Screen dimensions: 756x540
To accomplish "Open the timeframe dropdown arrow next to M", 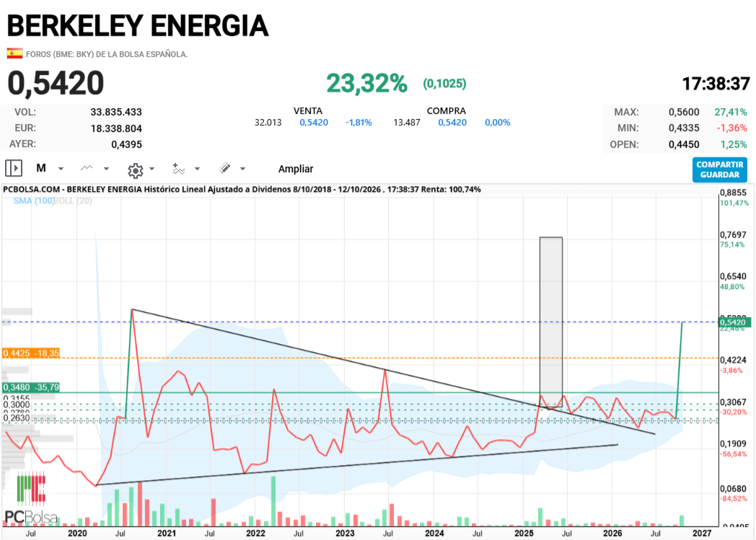I will click(61, 169).
